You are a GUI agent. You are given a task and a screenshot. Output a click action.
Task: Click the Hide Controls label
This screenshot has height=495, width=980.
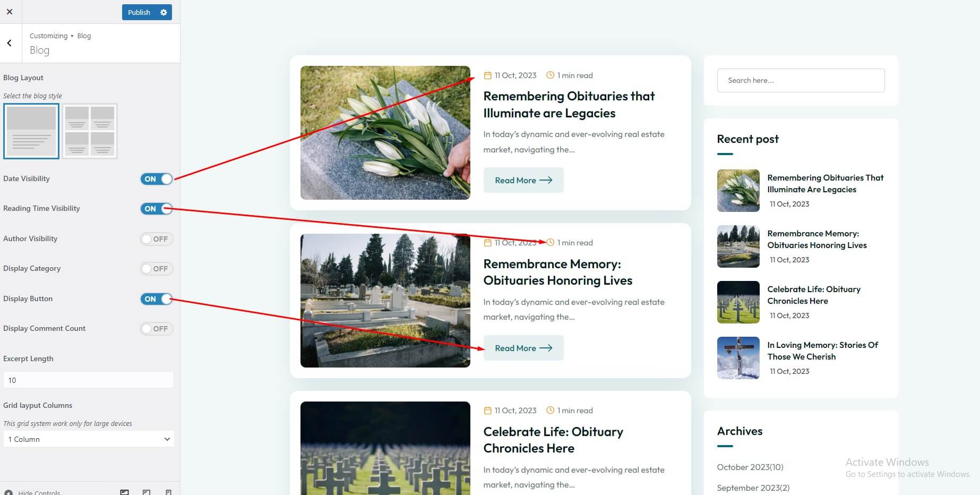39,492
